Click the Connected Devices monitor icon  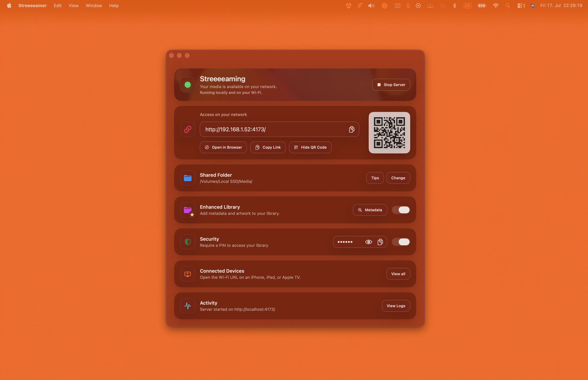pyautogui.click(x=187, y=274)
